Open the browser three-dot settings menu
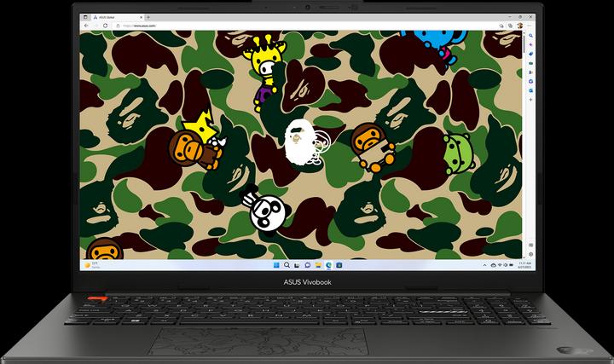This screenshot has width=614, height=364. pyautogui.click(x=530, y=26)
